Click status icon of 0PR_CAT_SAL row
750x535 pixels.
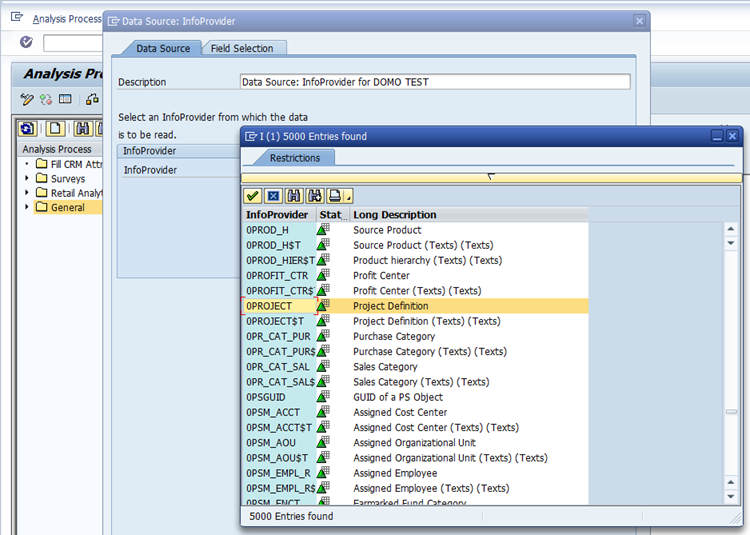pyautogui.click(x=323, y=366)
